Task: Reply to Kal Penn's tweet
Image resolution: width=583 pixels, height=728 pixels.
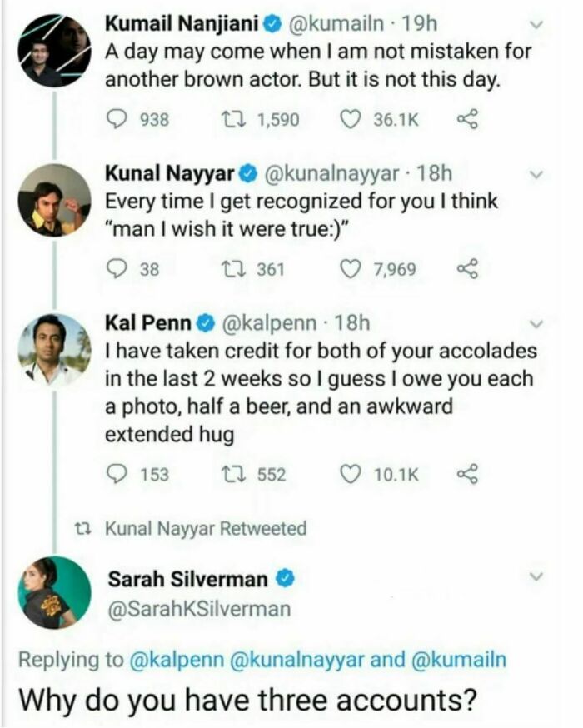Action: [x=118, y=474]
